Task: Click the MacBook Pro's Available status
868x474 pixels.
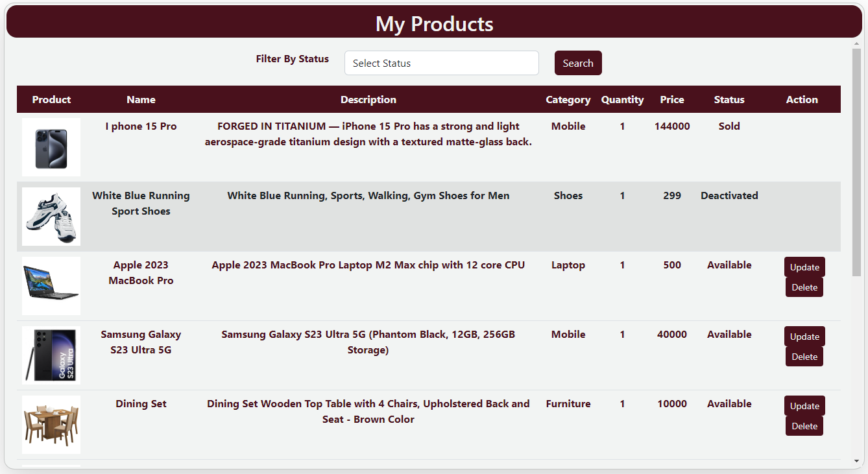Action: (x=729, y=265)
